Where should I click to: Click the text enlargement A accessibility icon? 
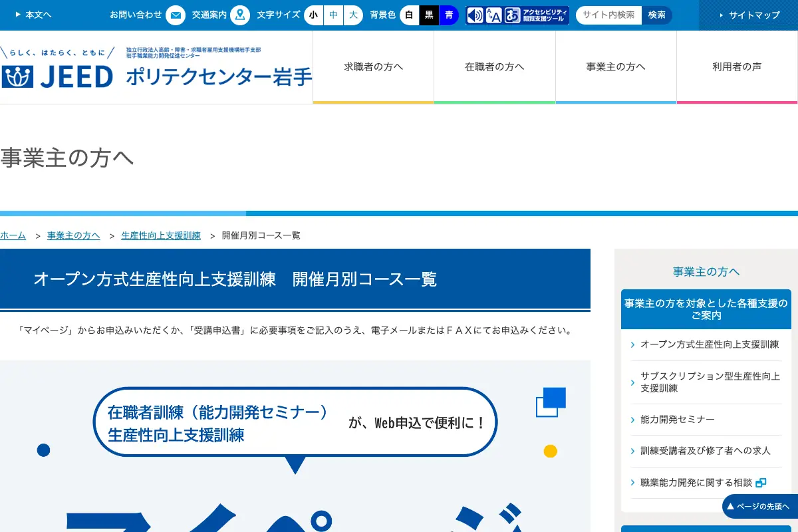click(493, 15)
